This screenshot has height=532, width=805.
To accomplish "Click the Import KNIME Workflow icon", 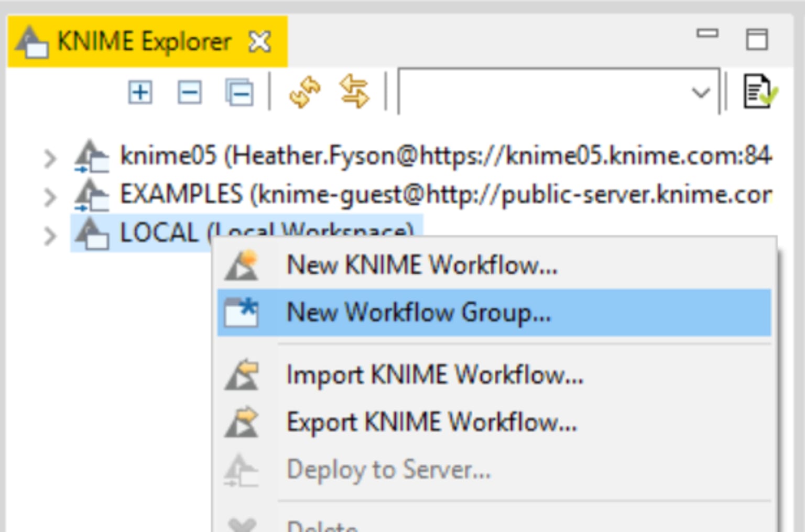I will point(242,375).
